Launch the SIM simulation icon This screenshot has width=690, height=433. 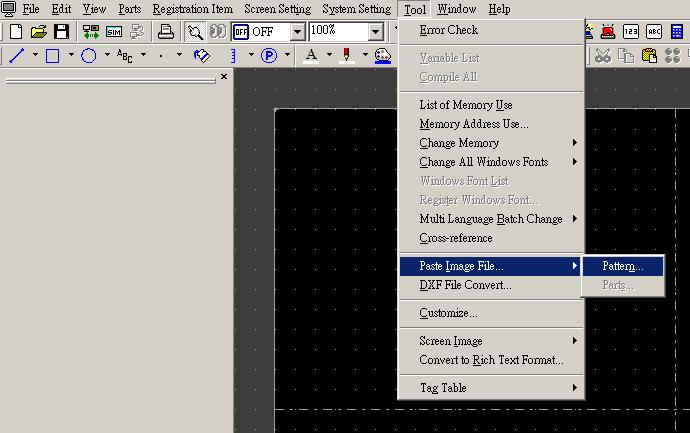click(114, 32)
